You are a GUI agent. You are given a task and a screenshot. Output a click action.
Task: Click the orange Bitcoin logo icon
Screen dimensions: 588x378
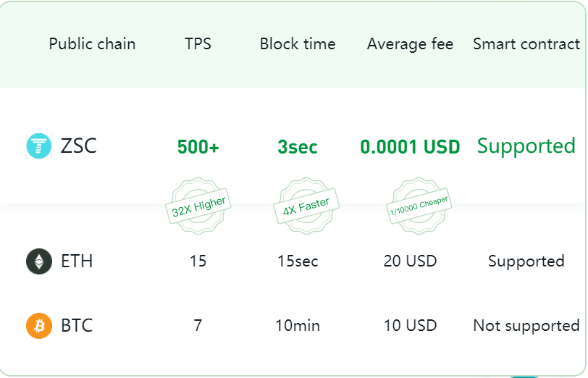[x=39, y=326]
